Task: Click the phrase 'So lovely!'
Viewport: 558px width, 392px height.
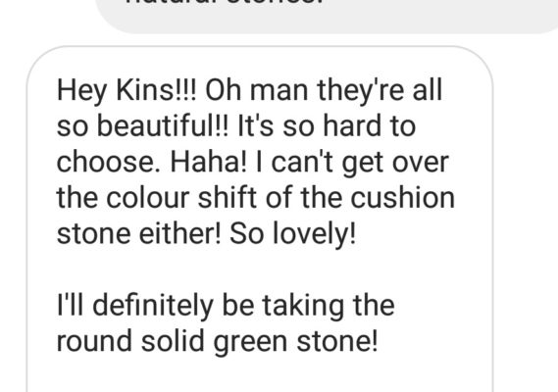Action: 292,234
